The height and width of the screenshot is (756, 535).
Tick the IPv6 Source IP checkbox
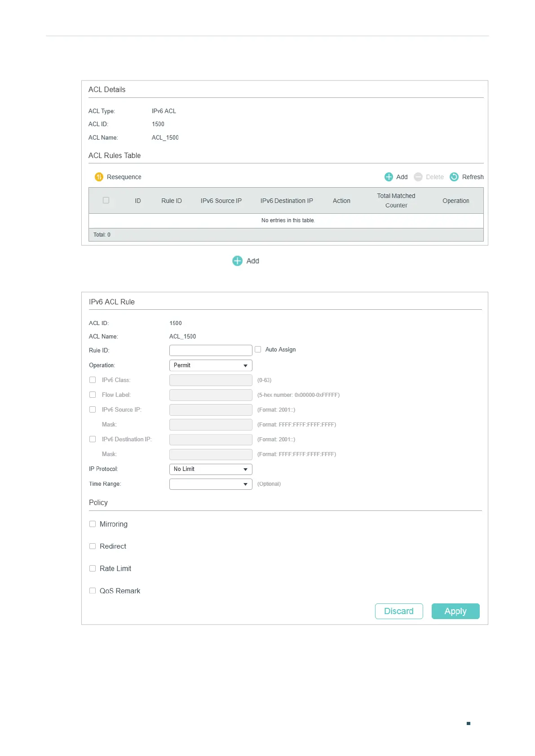93,409
